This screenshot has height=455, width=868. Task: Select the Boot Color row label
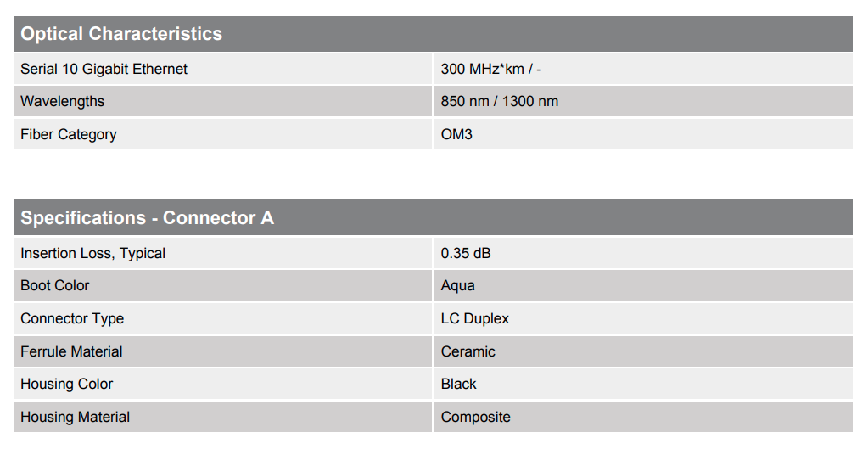pyautogui.click(x=55, y=285)
